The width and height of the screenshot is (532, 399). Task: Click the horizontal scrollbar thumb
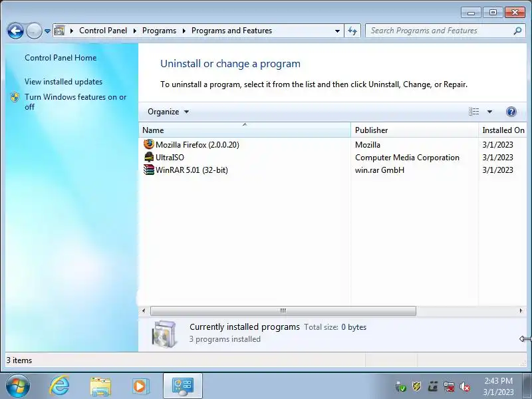tap(283, 311)
